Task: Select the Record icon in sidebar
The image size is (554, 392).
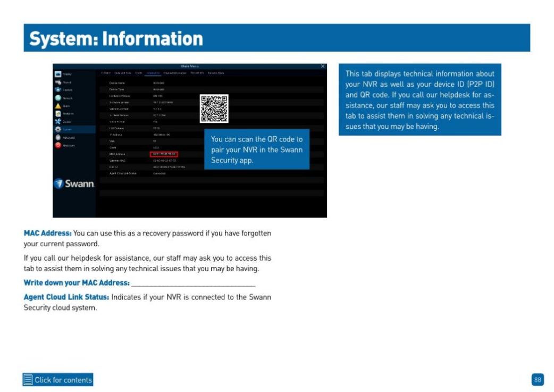Action: (57, 82)
